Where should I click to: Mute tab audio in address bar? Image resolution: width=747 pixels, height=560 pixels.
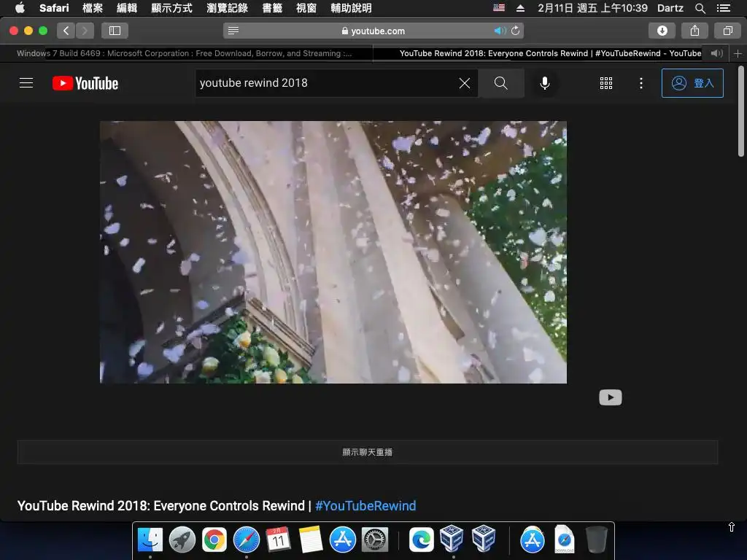(500, 31)
